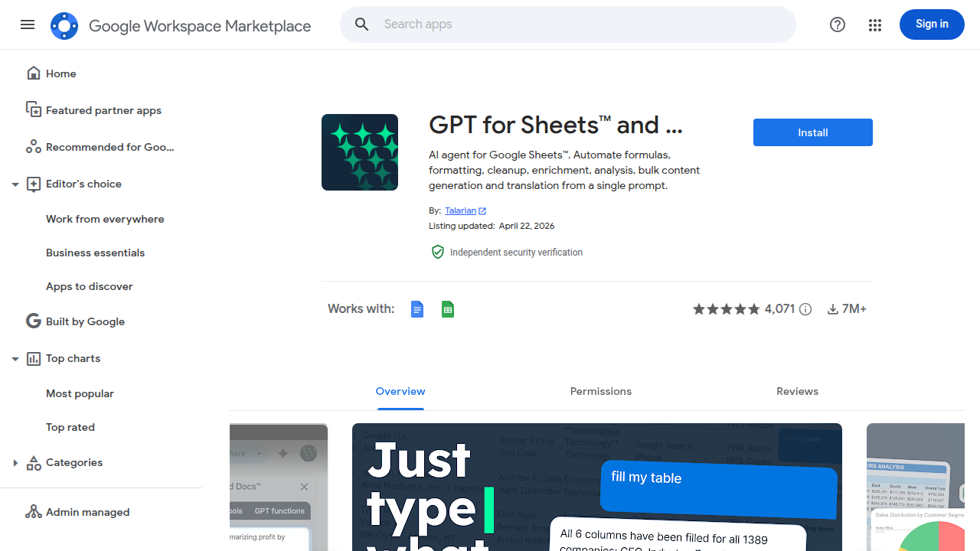Click the Editor's choice plus-star icon
This screenshot has height=551, width=980.
[x=33, y=184]
